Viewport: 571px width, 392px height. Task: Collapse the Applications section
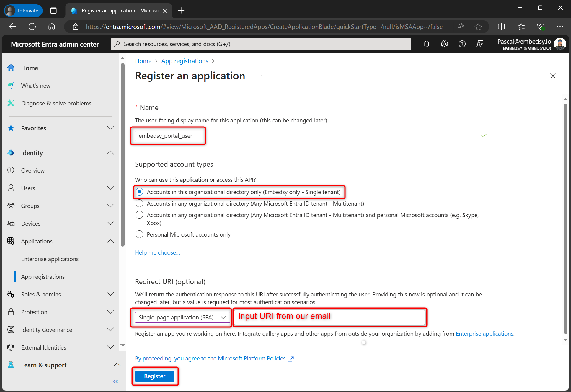tap(110, 241)
